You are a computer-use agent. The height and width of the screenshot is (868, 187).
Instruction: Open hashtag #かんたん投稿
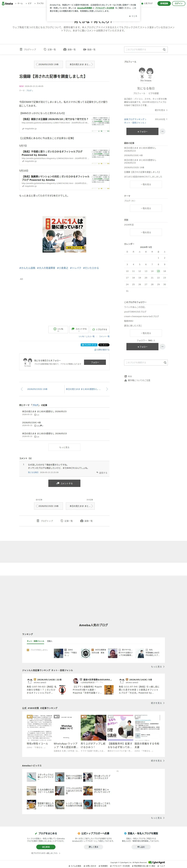click(x=27, y=268)
